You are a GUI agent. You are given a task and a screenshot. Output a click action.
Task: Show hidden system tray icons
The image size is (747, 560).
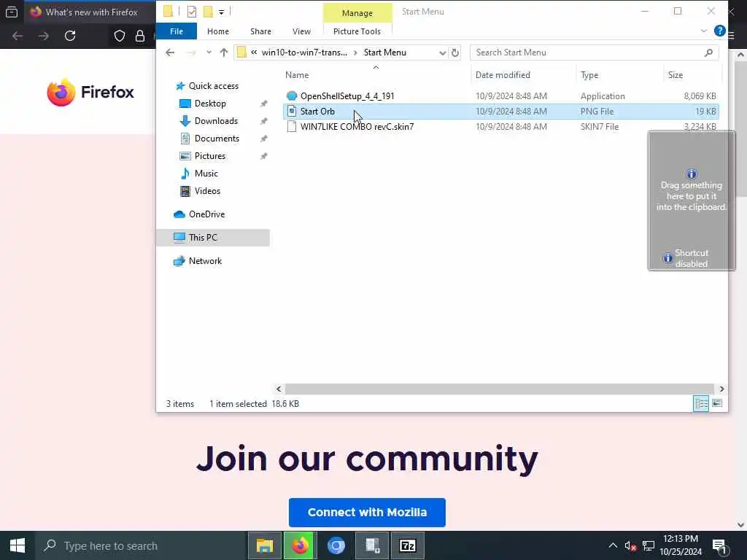[x=613, y=545]
